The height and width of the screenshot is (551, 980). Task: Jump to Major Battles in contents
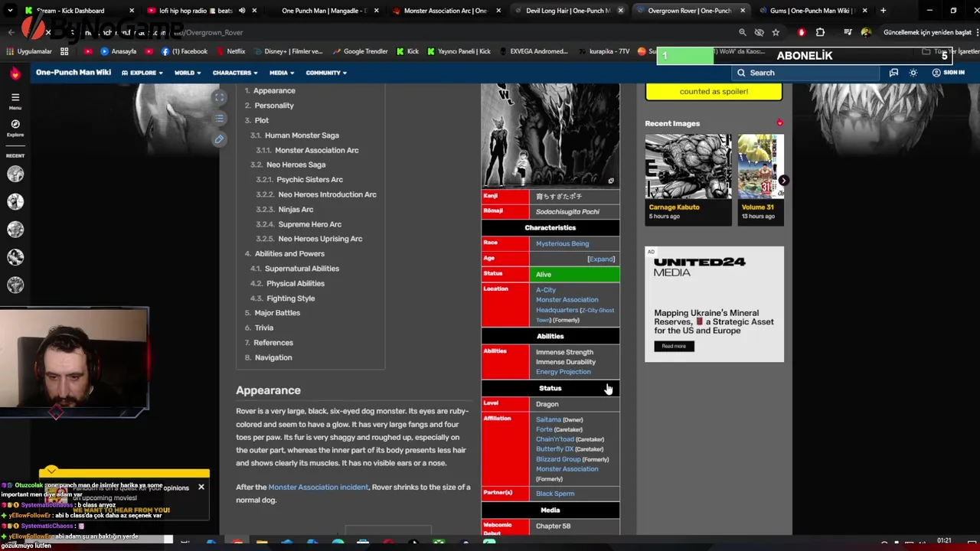[x=277, y=313]
